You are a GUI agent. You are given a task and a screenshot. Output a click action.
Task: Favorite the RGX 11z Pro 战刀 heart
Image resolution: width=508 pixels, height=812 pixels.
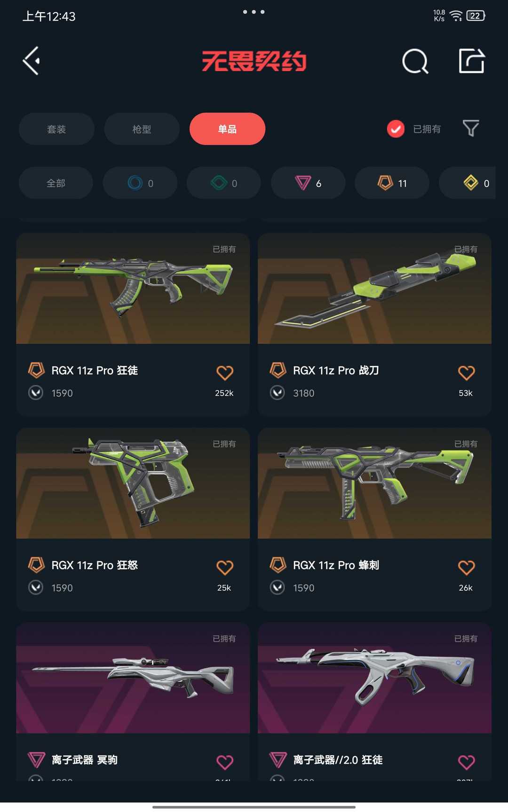(x=466, y=373)
